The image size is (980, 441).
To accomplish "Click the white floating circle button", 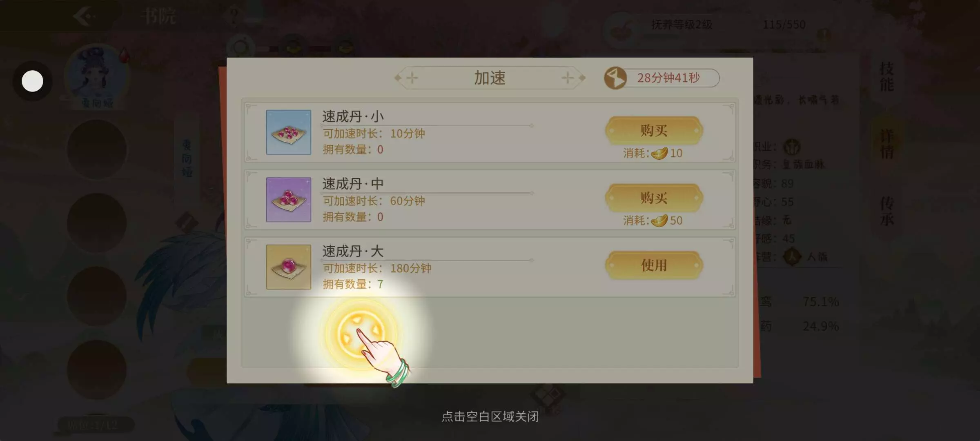I will pos(32,81).
